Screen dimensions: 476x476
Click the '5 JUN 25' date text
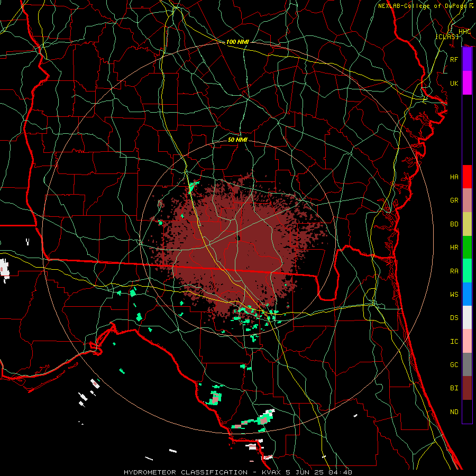pyautogui.click(x=304, y=472)
